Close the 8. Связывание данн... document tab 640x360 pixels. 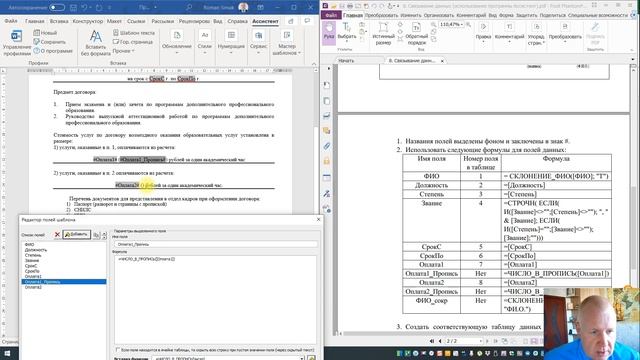pos(442,61)
